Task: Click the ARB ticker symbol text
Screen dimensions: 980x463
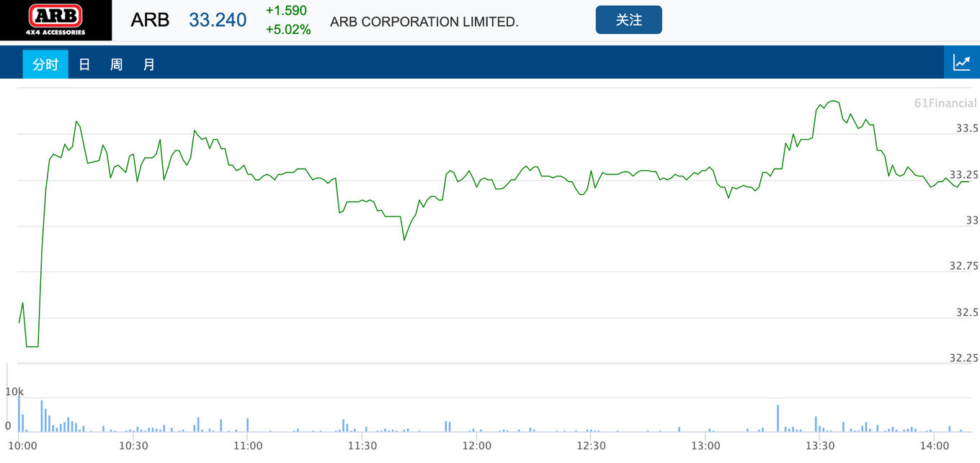Action: tap(150, 20)
